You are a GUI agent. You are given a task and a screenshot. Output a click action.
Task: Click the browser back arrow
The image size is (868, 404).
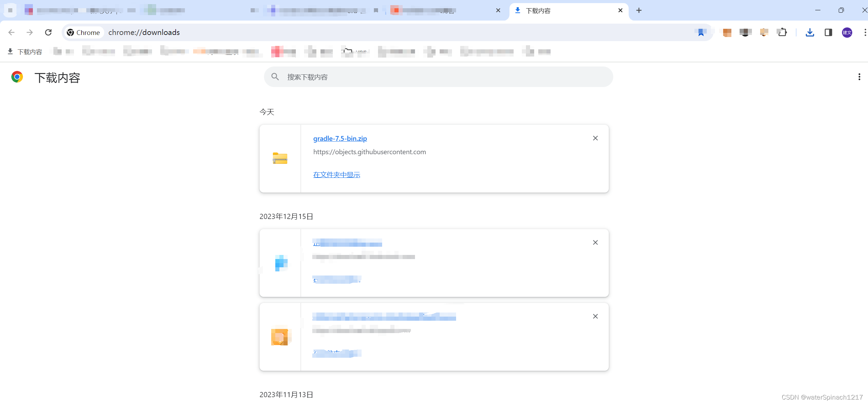pos(11,32)
